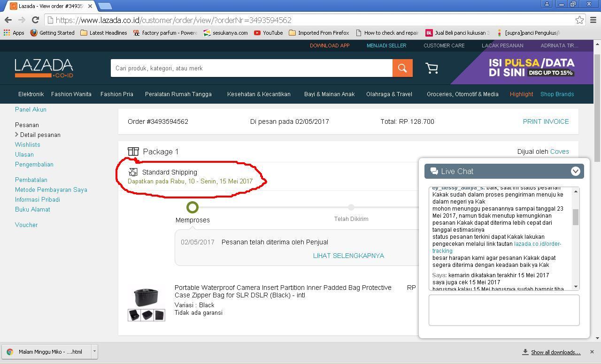Screen dimensions: 601x364
Task: Open Metode Pembayaran Saya
Action: coord(51,190)
